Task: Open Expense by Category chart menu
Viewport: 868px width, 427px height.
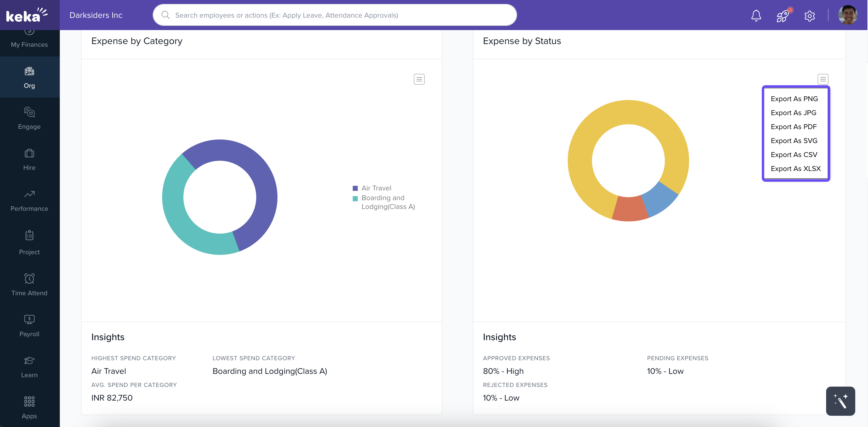Action: [419, 79]
